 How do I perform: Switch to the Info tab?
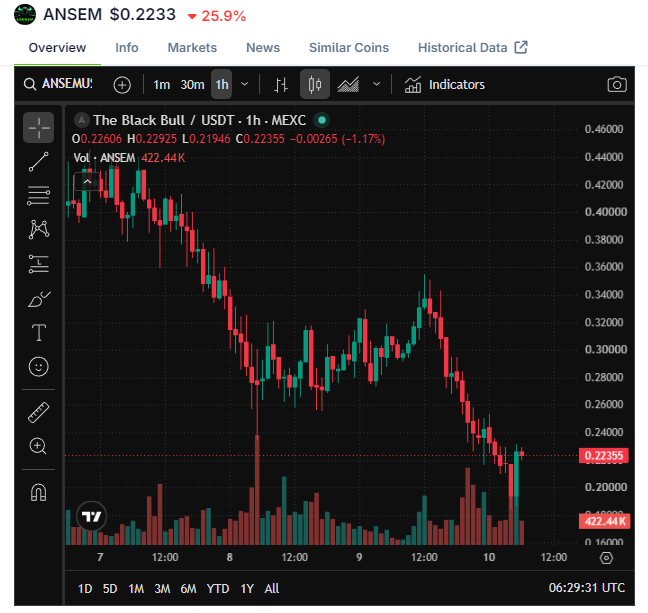pos(126,48)
